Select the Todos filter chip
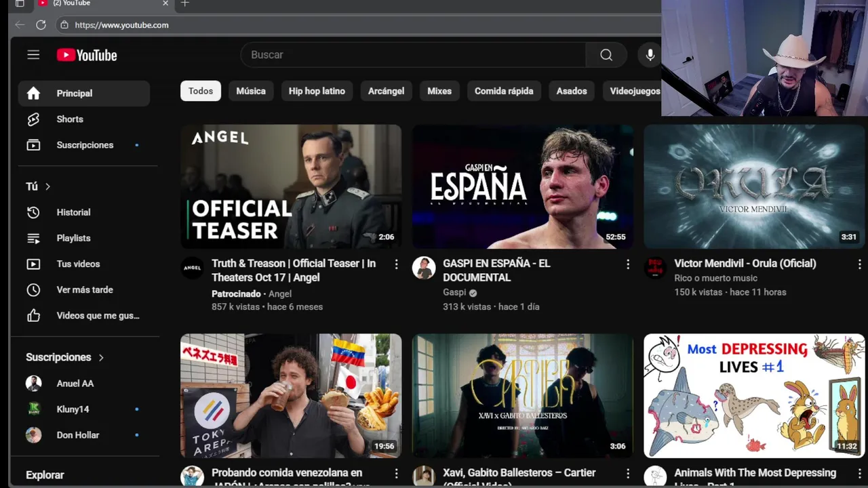The height and width of the screenshot is (488, 868). [201, 91]
